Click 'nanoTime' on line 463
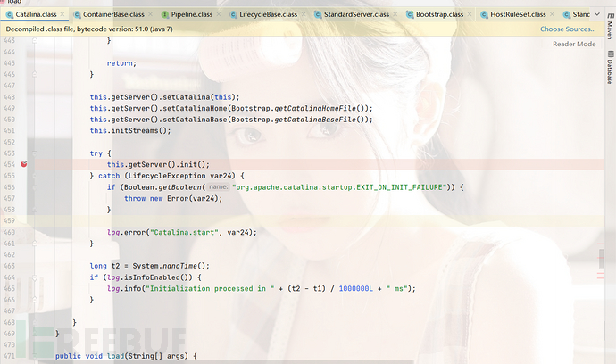This screenshot has width=616, height=364. click(180, 266)
